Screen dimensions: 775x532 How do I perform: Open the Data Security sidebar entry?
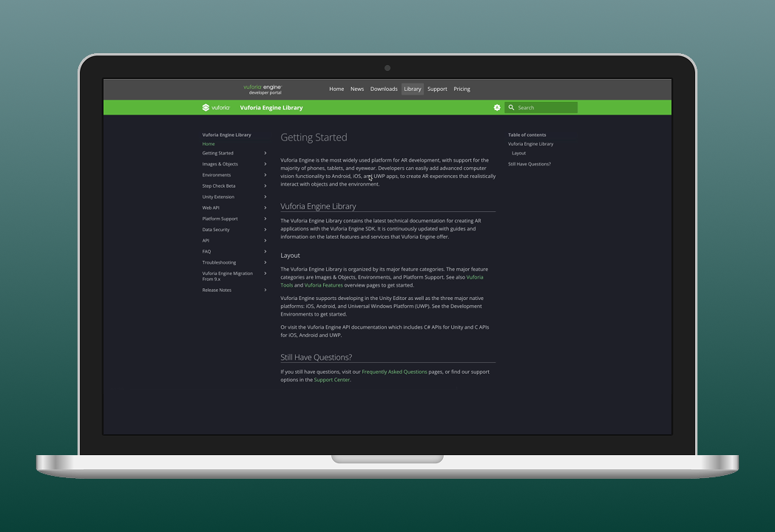coord(216,229)
